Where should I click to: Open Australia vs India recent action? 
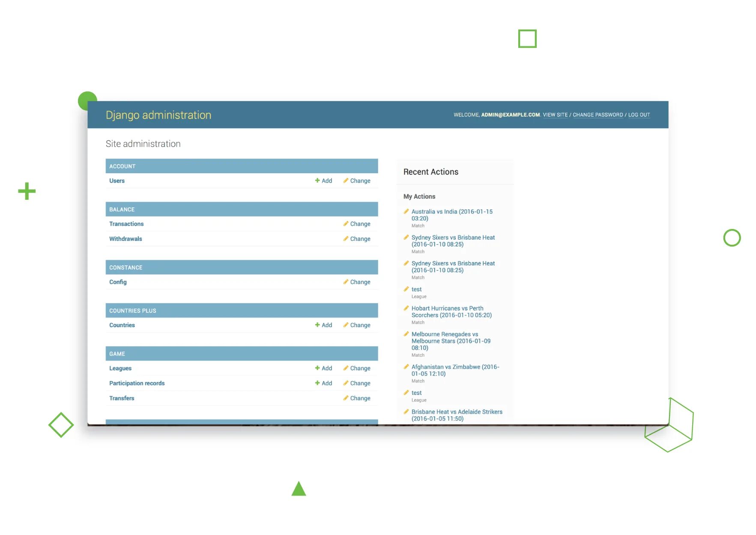click(452, 215)
